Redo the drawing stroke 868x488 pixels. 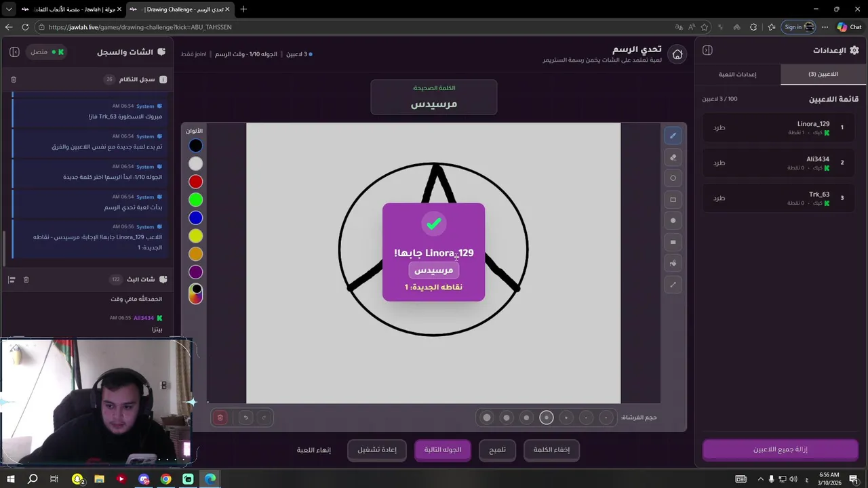coord(264,418)
